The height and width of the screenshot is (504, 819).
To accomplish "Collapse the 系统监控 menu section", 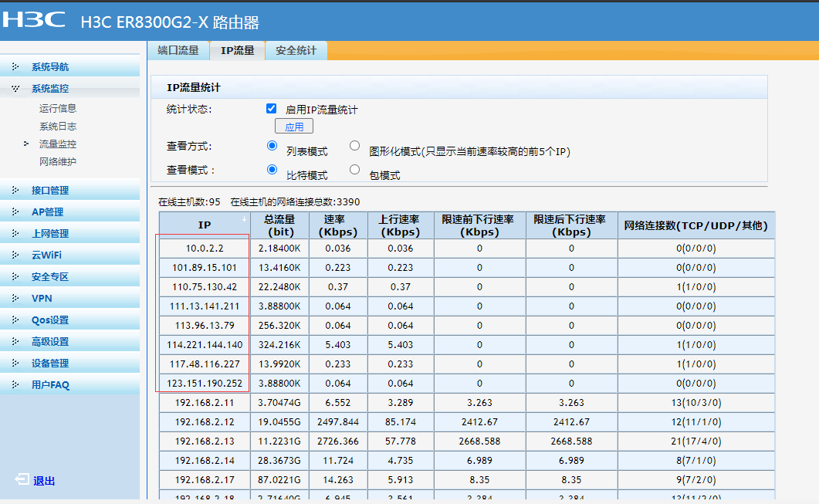I will (x=49, y=88).
